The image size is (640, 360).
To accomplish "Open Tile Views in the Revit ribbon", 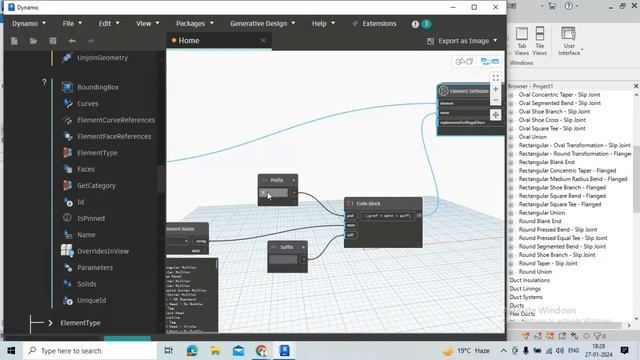I will [540, 41].
